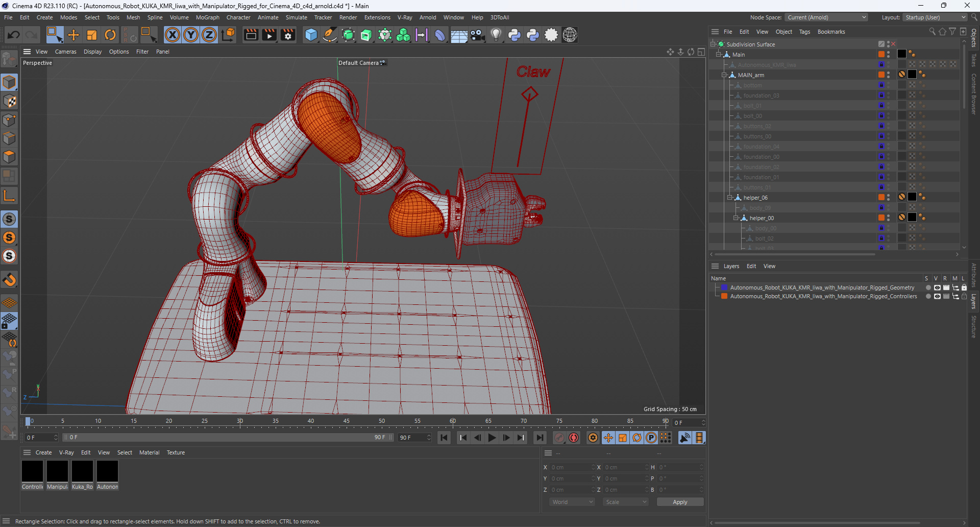Toggle Snap S icon in left toolbar
The image size is (980, 527).
click(9, 219)
